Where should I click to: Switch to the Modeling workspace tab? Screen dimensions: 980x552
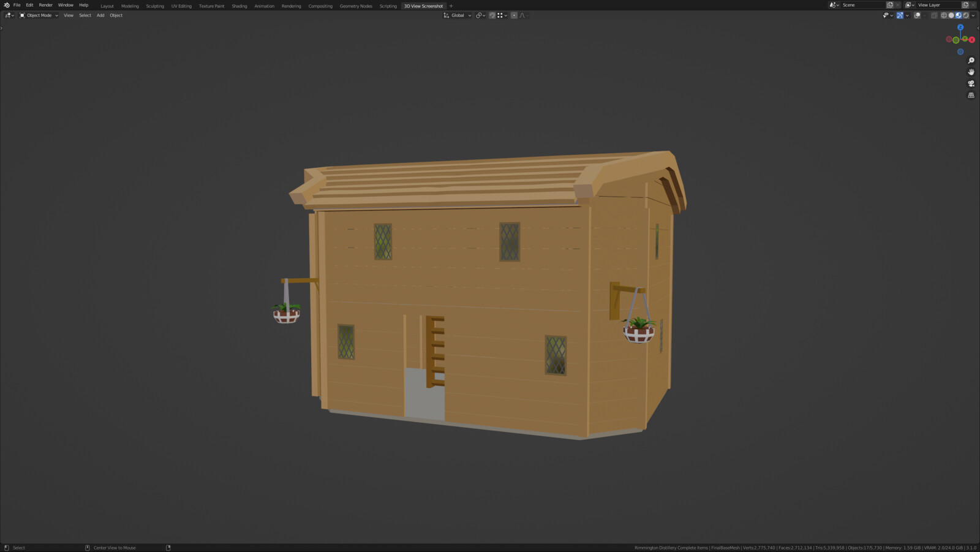[x=130, y=6]
